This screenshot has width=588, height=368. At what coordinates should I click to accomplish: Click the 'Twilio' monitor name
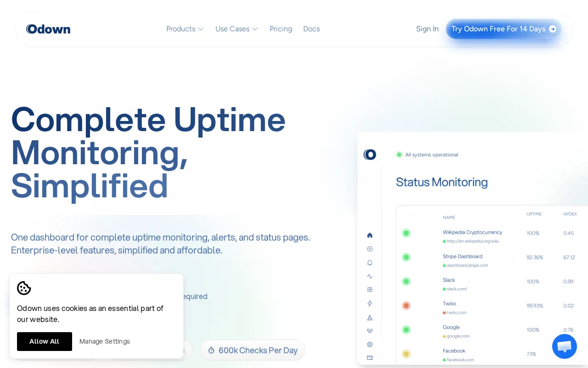click(x=449, y=304)
